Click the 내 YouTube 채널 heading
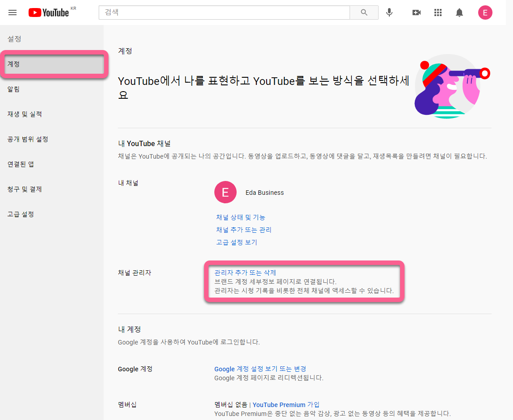 pos(144,143)
